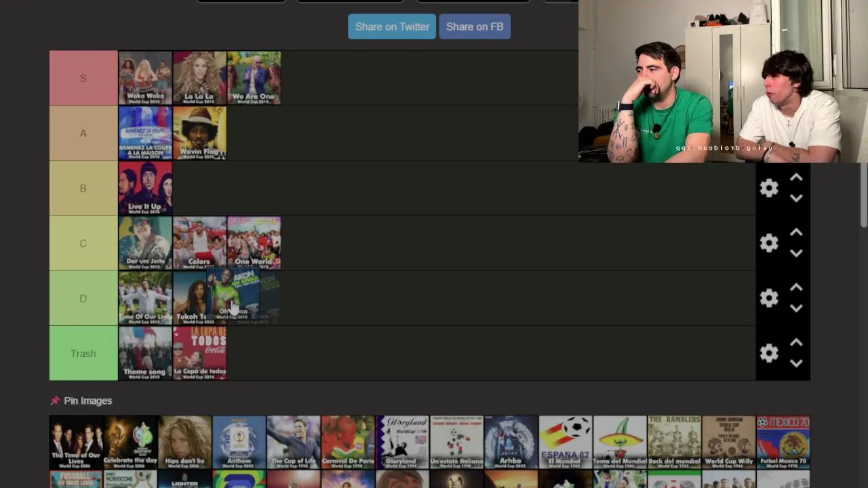Select the Live It Up image

pyautogui.click(x=145, y=188)
